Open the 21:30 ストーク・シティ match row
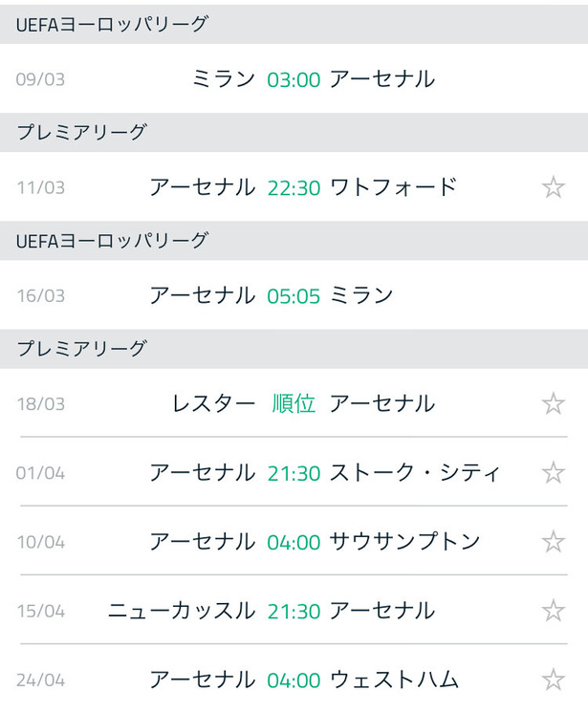Screen dimensions: 588x712 (294, 473)
